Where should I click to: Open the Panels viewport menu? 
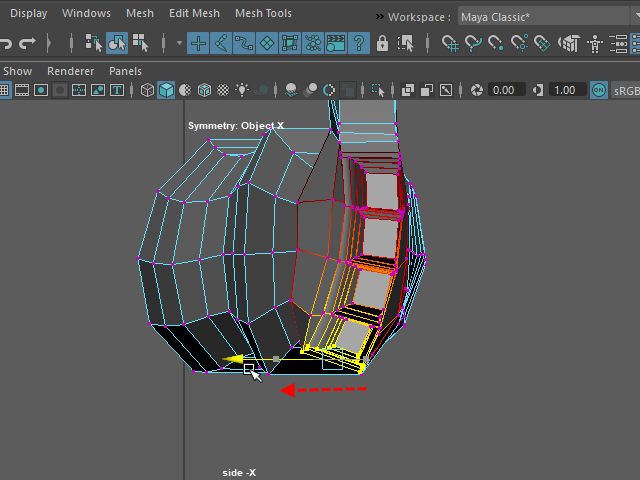(125, 71)
